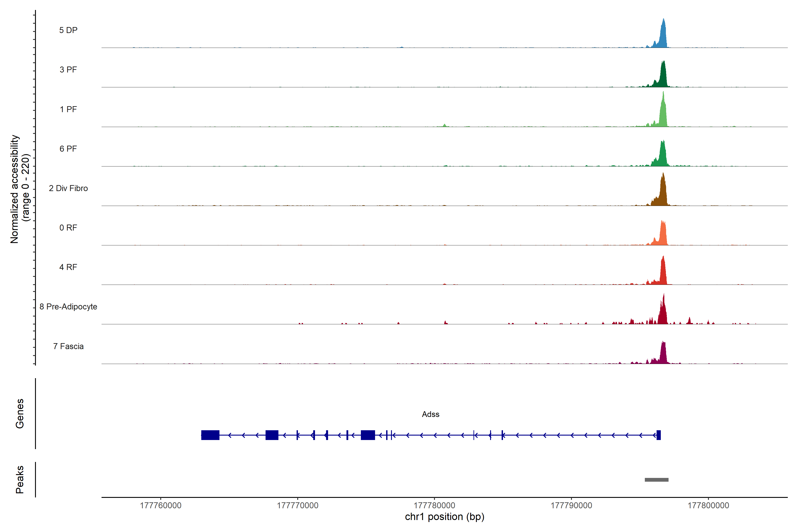
Task: Click the blue 5 DP accessibility peak
Action: (663, 37)
